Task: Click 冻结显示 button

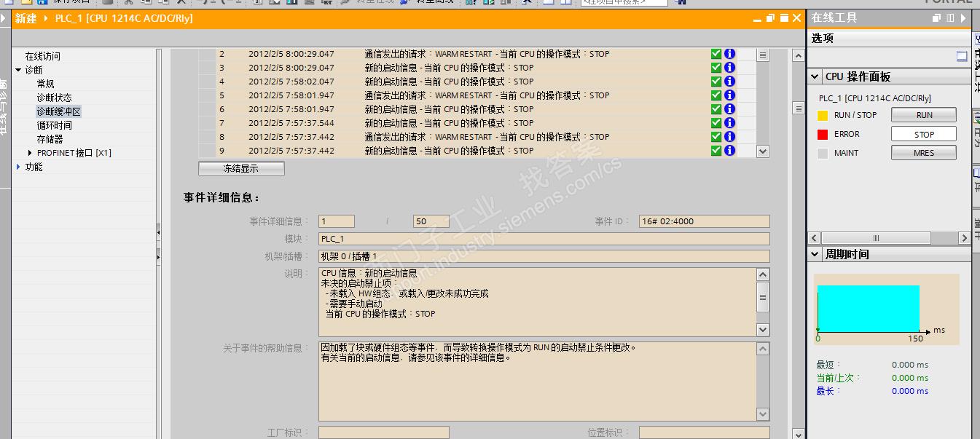Action: coord(241,168)
